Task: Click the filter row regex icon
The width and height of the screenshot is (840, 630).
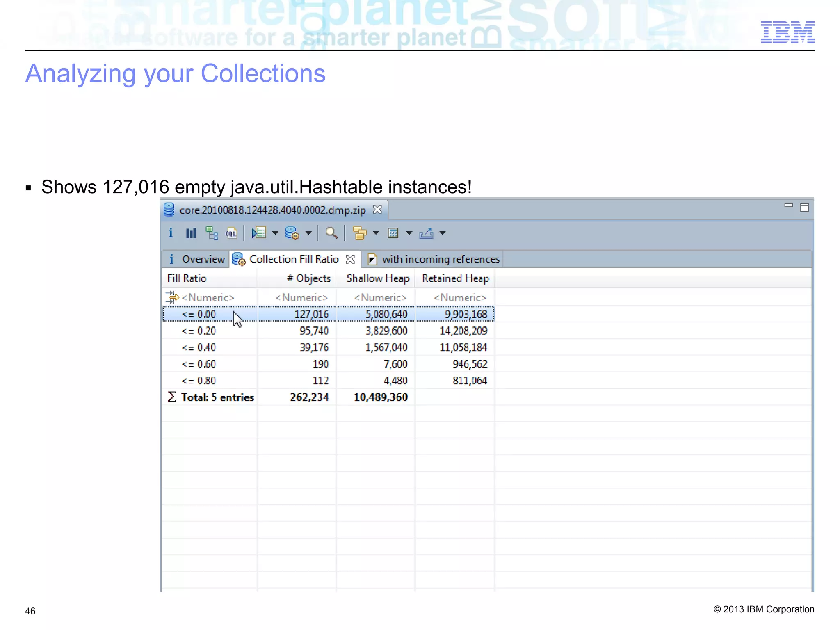Action: pyautogui.click(x=172, y=297)
